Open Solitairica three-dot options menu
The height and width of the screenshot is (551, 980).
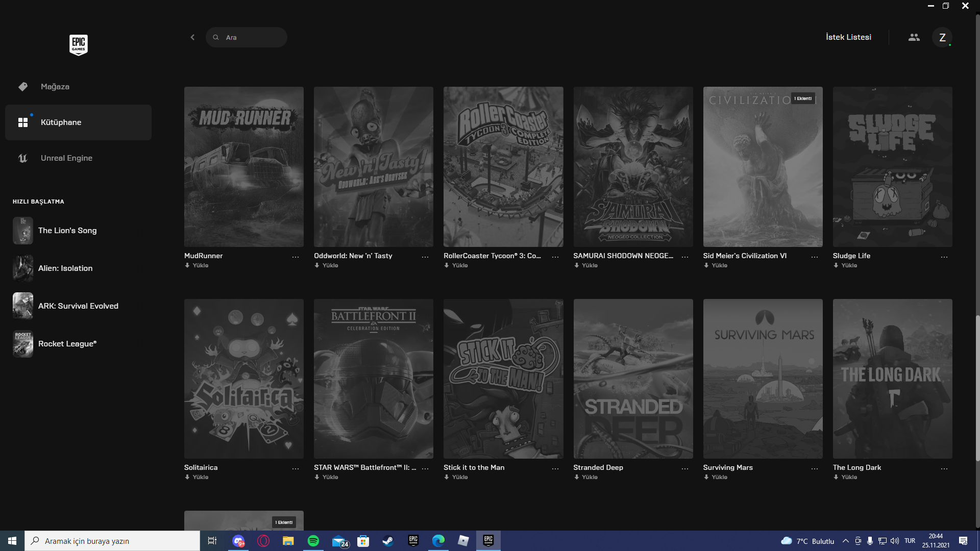tap(296, 469)
